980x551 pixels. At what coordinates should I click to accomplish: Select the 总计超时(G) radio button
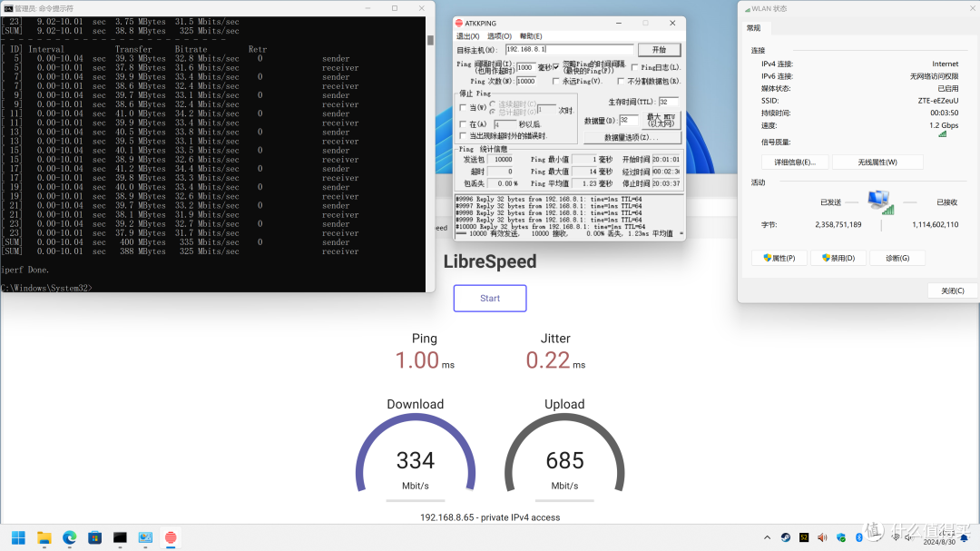(493, 112)
